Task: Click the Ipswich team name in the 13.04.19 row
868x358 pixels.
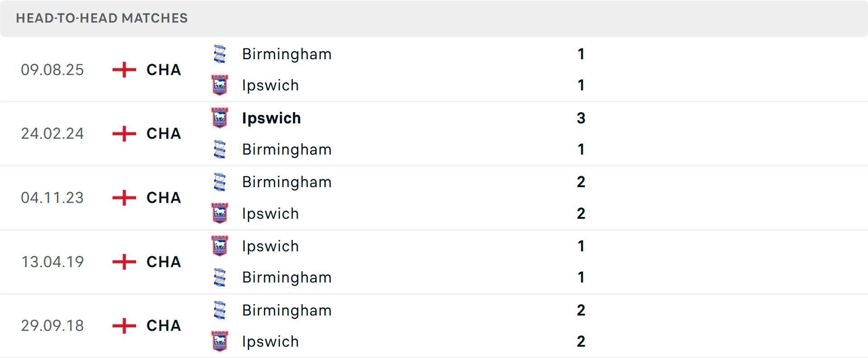Action: (270, 246)
